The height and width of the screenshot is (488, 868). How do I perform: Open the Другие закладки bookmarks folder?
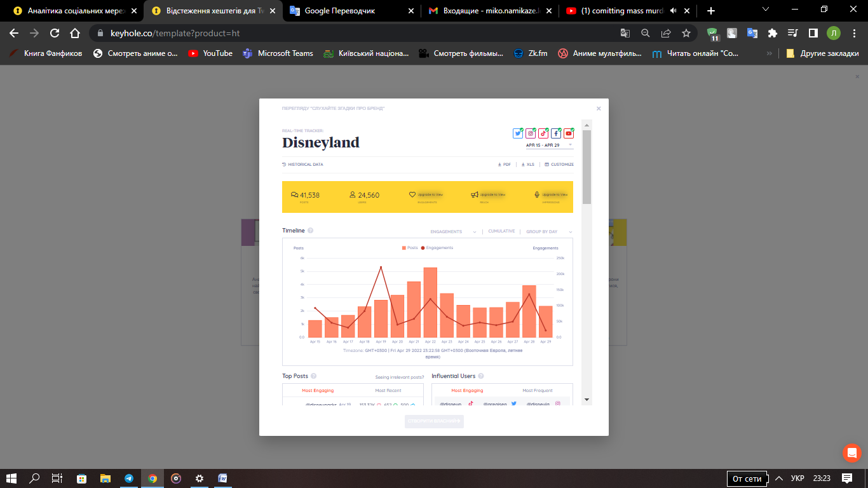pos(822,53)
